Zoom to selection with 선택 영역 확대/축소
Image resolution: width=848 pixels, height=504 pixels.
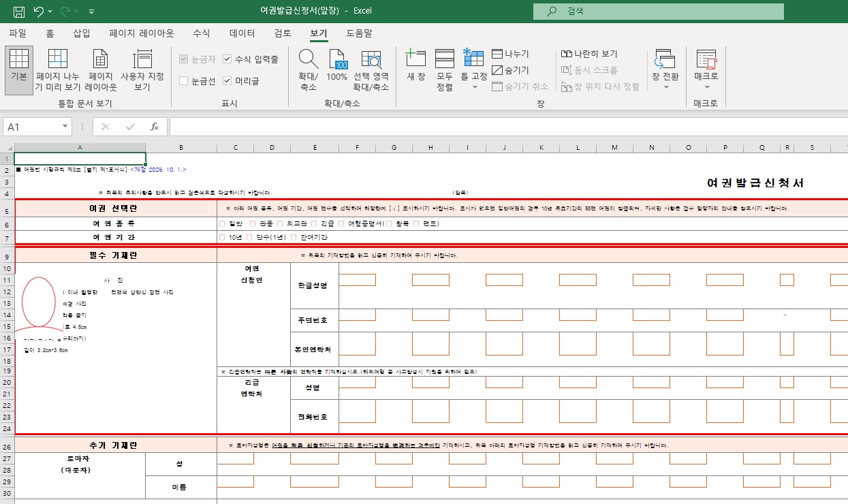372,69
